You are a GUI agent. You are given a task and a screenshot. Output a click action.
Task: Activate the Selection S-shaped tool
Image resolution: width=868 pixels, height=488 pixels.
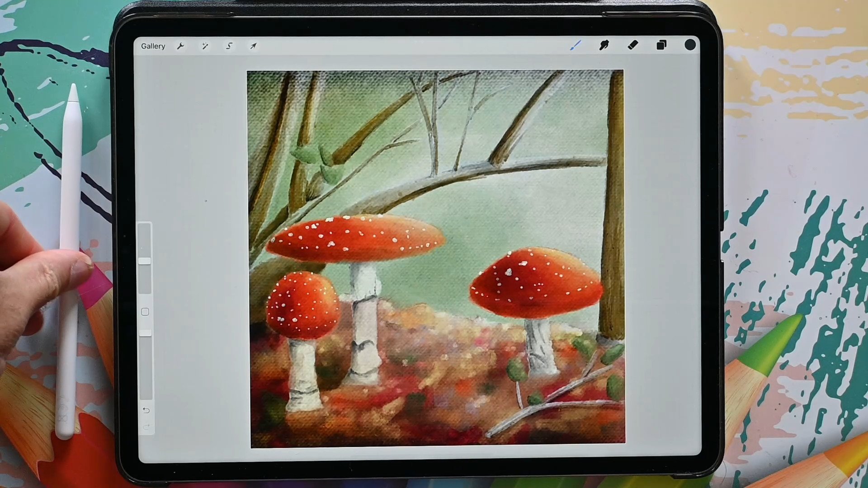(229, 46)
